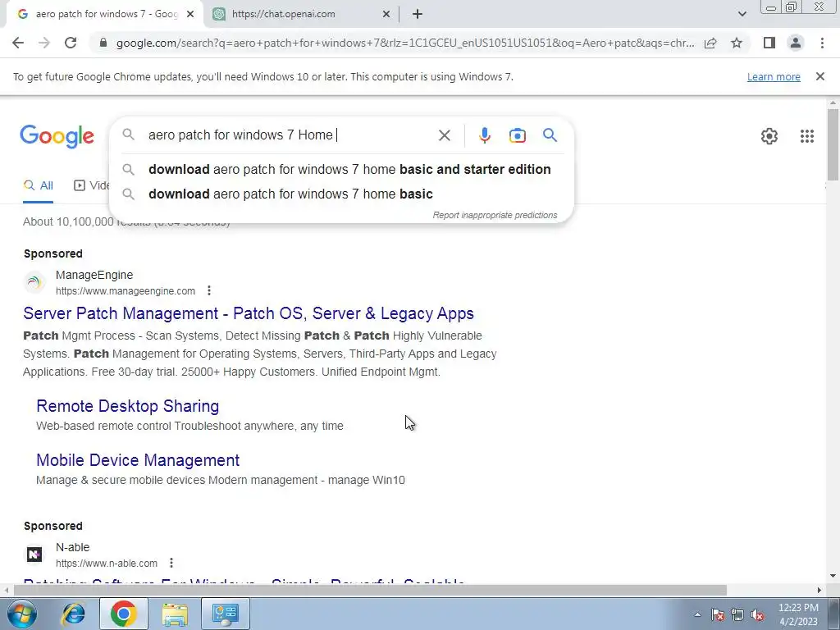Screen dimensions: 840x630
Task: Open N-able ad options three dots
Action: coord(171,563)
